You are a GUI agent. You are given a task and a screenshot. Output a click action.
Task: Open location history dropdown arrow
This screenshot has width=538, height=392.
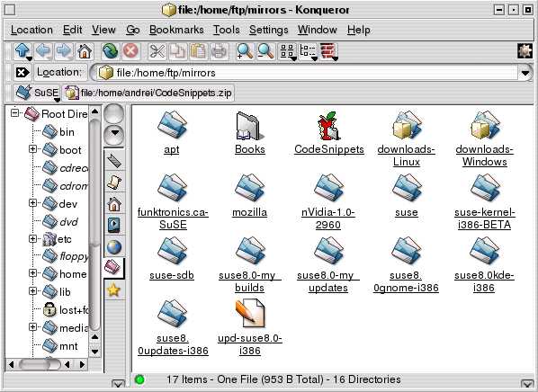[x=525, y=73]
